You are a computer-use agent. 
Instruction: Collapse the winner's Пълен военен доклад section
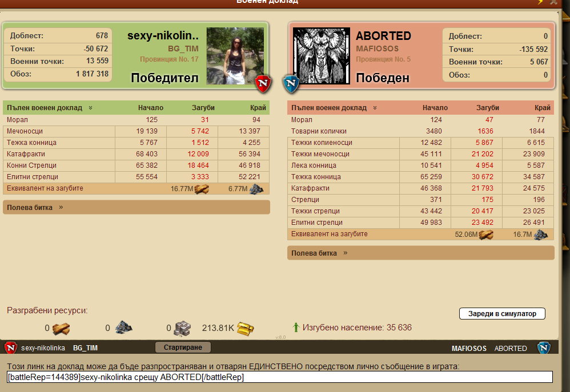click(90, 108)
